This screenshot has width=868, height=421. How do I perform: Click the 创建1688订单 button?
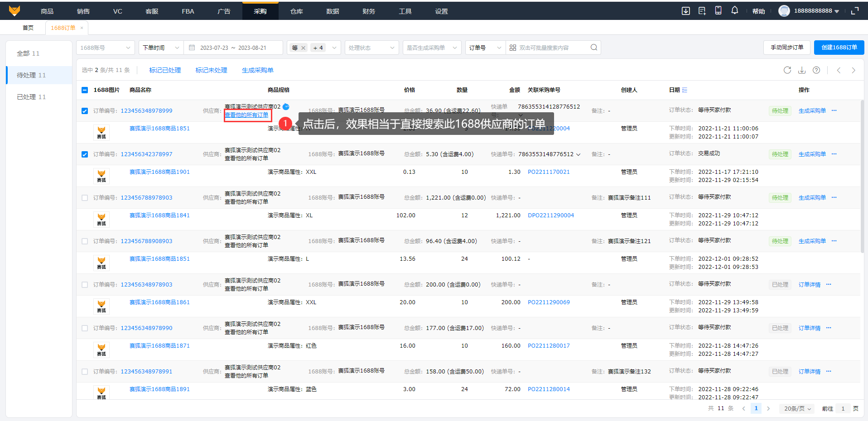coord(839,48)
